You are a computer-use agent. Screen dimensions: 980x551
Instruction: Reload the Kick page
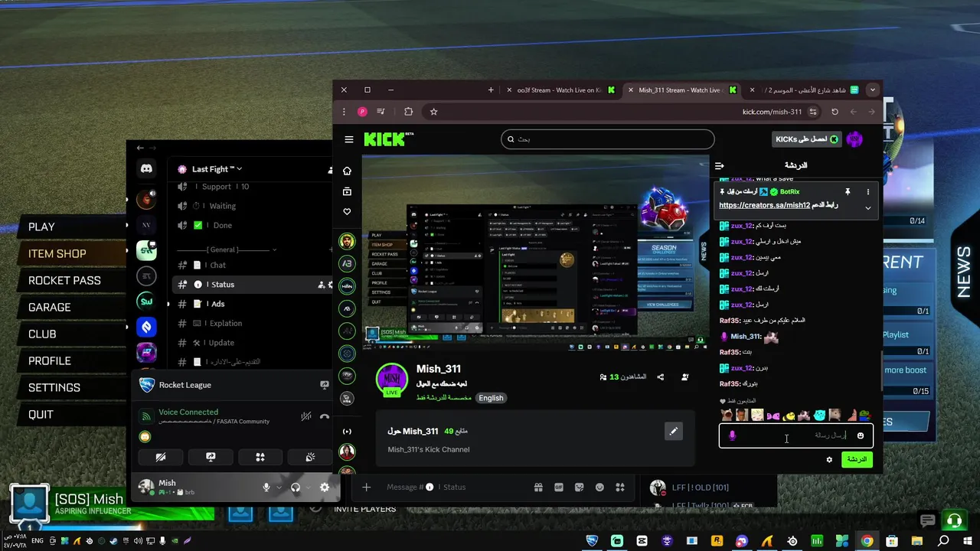point(835,112)
